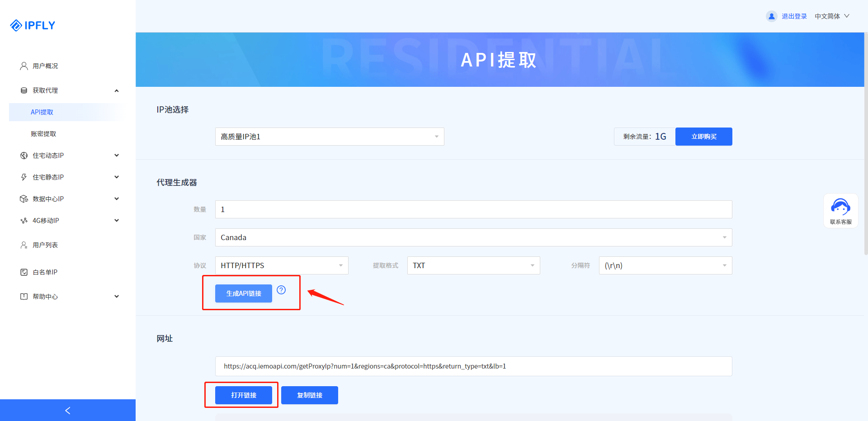Select 账密提取 in the sidebar

point(43,134)
